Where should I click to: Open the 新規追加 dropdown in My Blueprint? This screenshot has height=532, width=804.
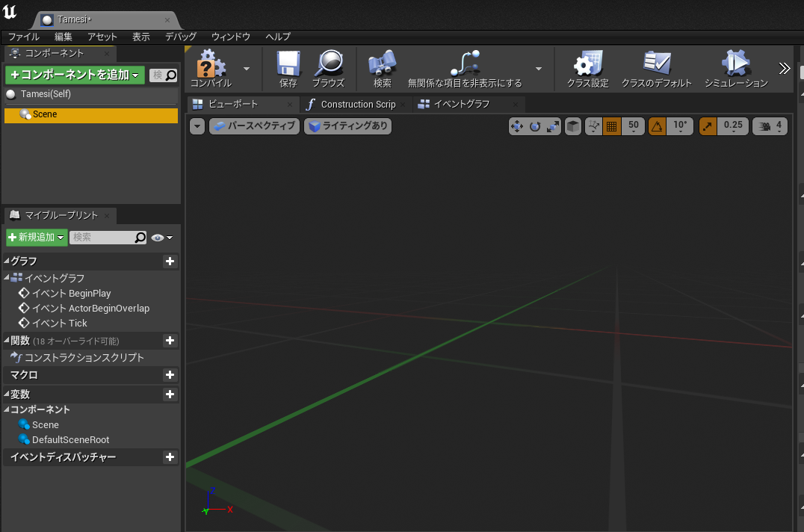[x=37, y=238]
